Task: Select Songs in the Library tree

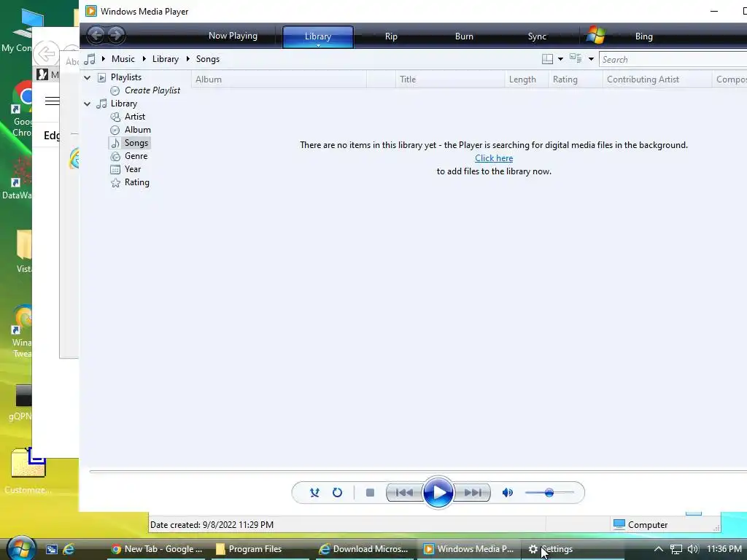Action: [136, 143]
